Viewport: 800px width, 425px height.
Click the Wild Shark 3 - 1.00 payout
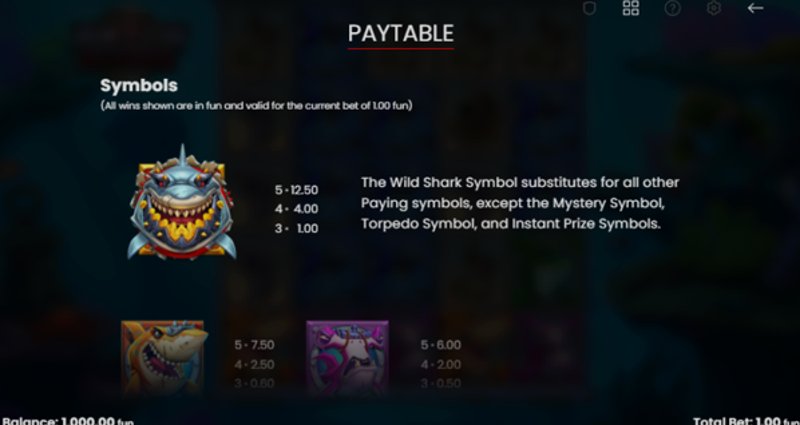coord(296,229)
